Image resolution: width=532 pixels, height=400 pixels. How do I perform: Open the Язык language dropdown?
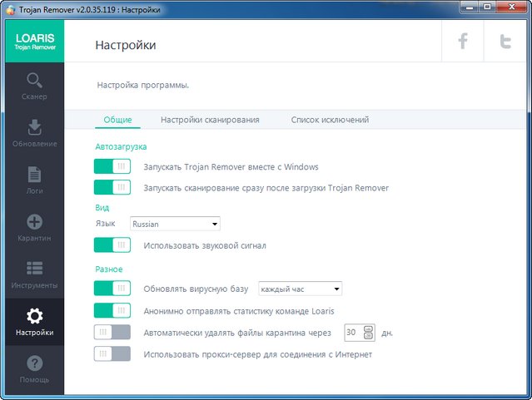point(175,224)
